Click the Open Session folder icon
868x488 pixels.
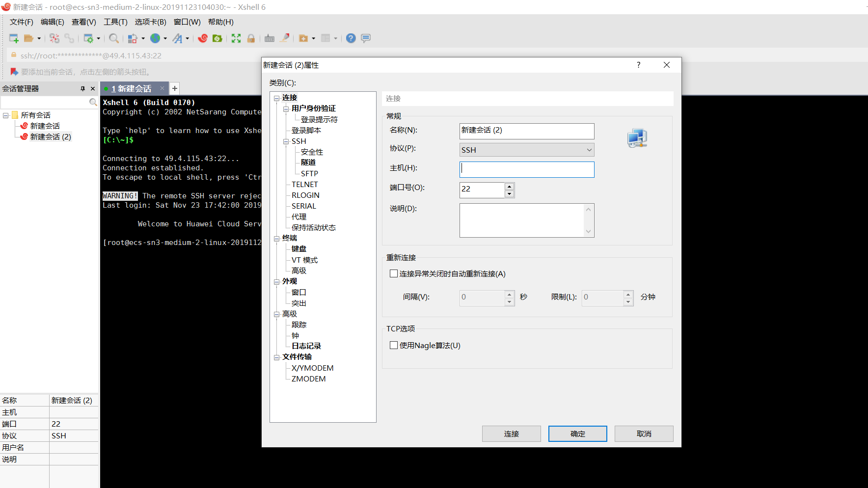[29, 38]
